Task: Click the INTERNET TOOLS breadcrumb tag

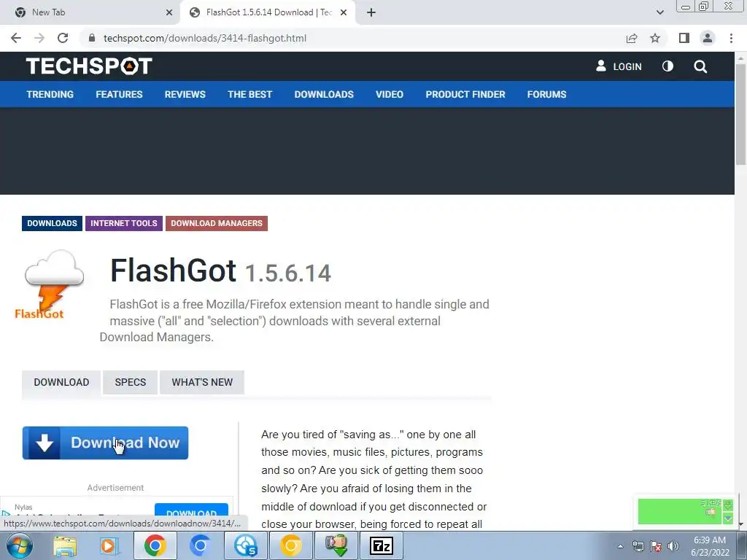Action: click(124, 223)
